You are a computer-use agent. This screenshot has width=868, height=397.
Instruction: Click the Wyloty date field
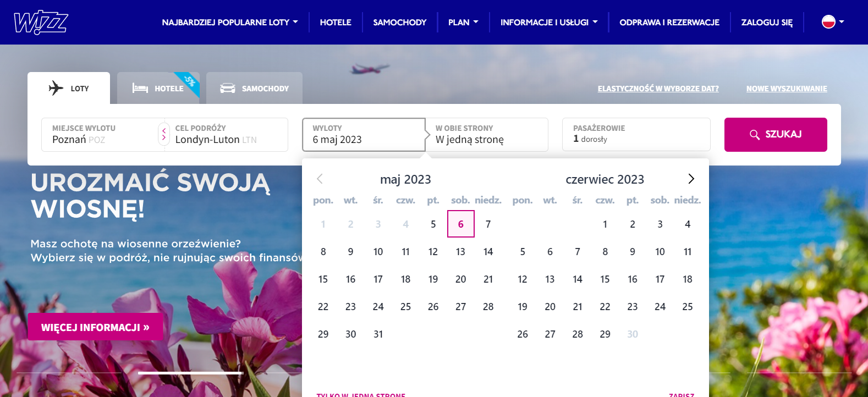[x=364, y=135]
